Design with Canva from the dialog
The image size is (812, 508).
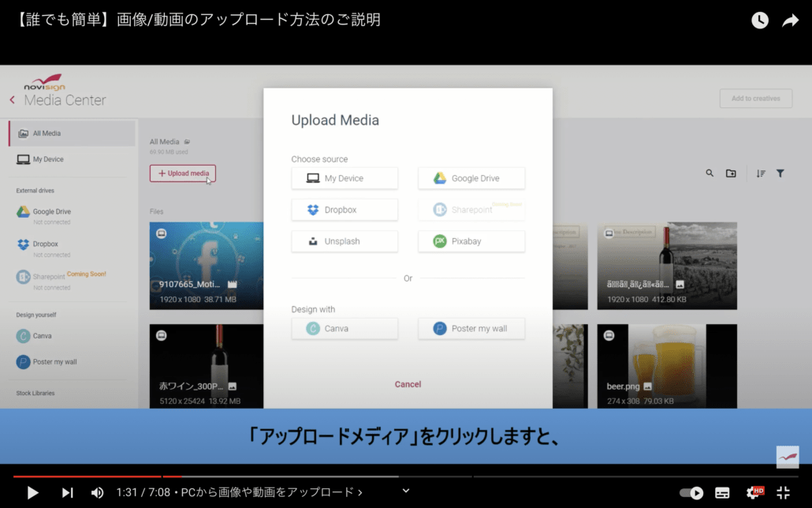[345, 328]
